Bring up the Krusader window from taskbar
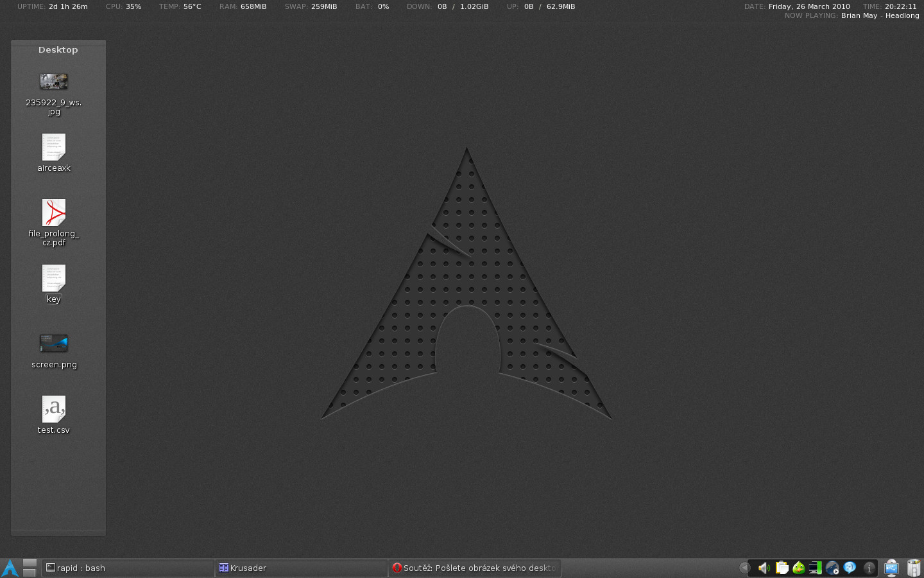 coord(301,568)
